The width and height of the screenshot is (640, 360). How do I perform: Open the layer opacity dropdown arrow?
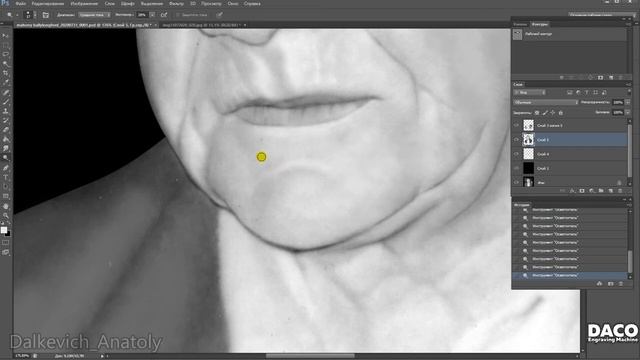coord(628,102)
